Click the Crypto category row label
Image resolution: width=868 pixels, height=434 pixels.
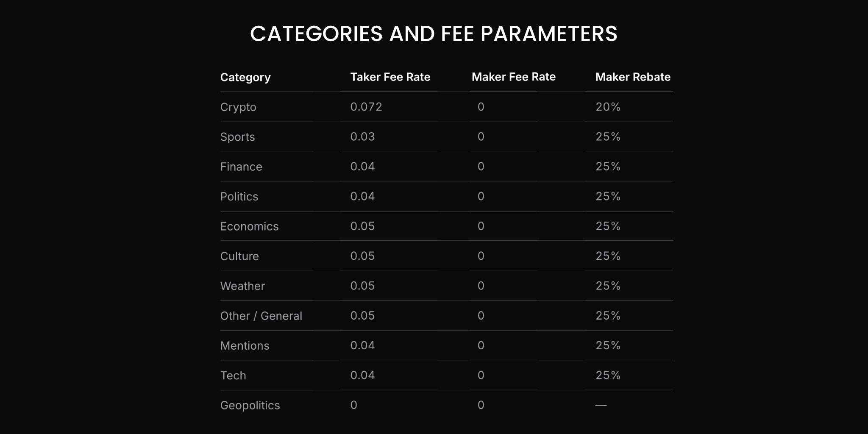pos(238,107)
